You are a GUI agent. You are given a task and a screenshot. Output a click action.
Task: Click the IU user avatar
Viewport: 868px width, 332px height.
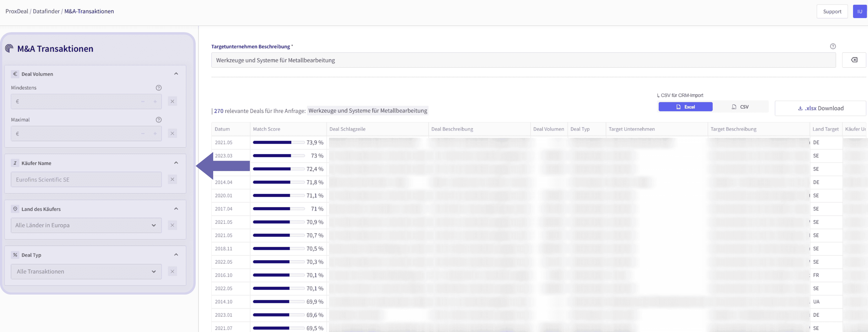point(860,11)
